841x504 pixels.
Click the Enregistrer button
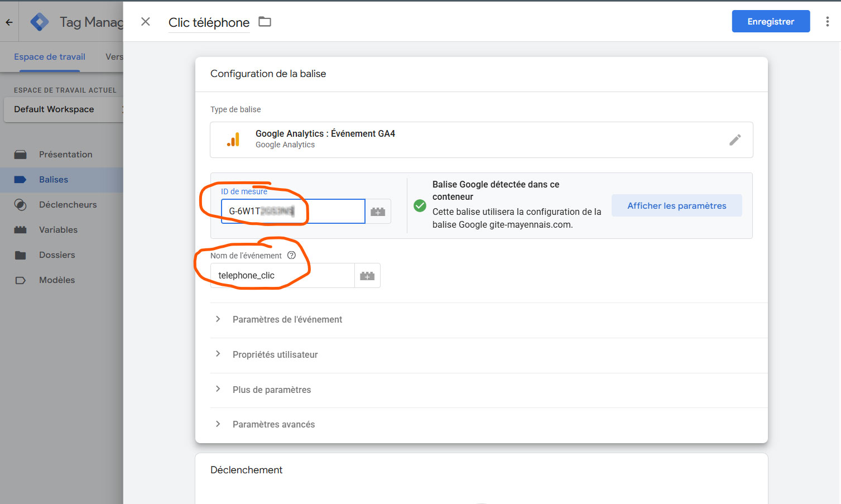pos(770,22)
